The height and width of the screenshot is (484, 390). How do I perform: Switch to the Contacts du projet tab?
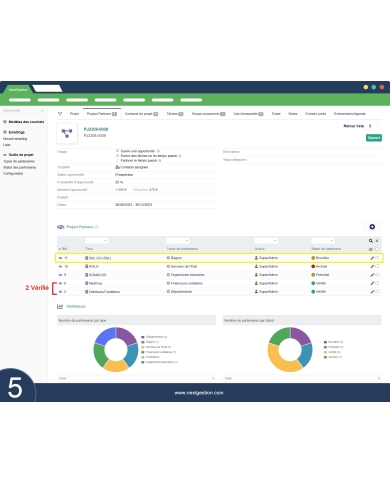tap(141, 114)
